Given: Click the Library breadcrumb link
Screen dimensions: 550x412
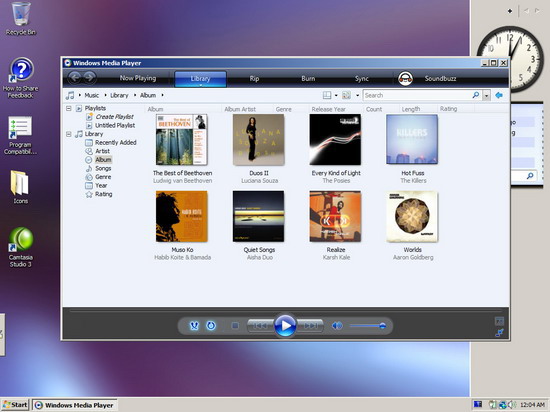Looking at the screenshot, I should pyautogui.click(x=119, y=95).
